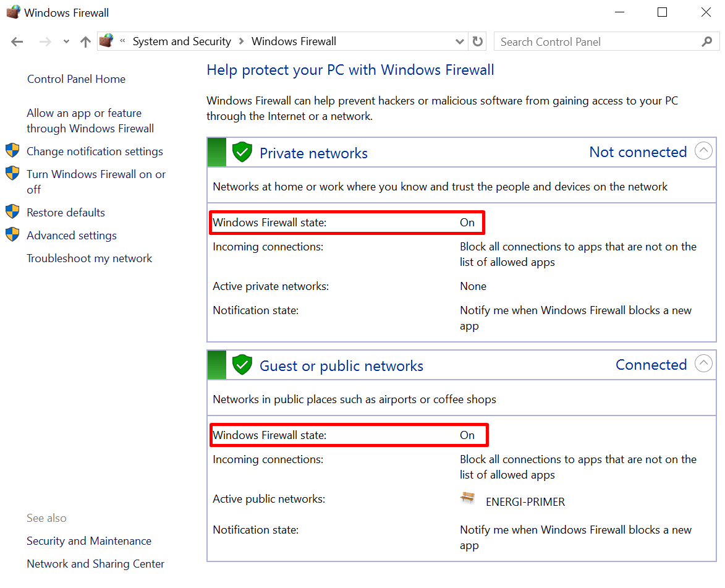Expand breadcrumb chevron after System and Security
725x588 pixels.
point(241,41)
